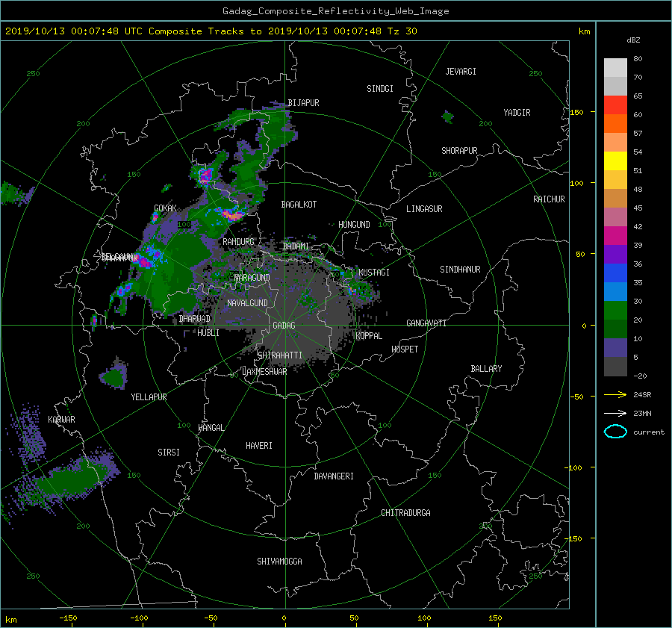Click the RAMDURG city label
This screenshot has width=672, height=628.
click(238, 242)
